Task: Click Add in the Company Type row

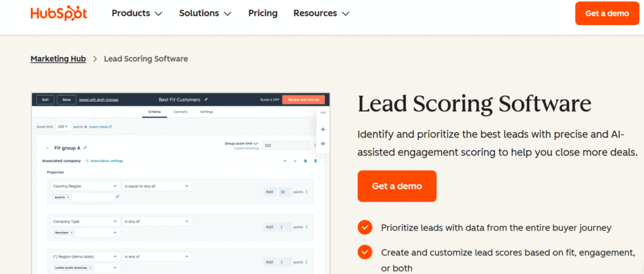Action: pos(269,227)
